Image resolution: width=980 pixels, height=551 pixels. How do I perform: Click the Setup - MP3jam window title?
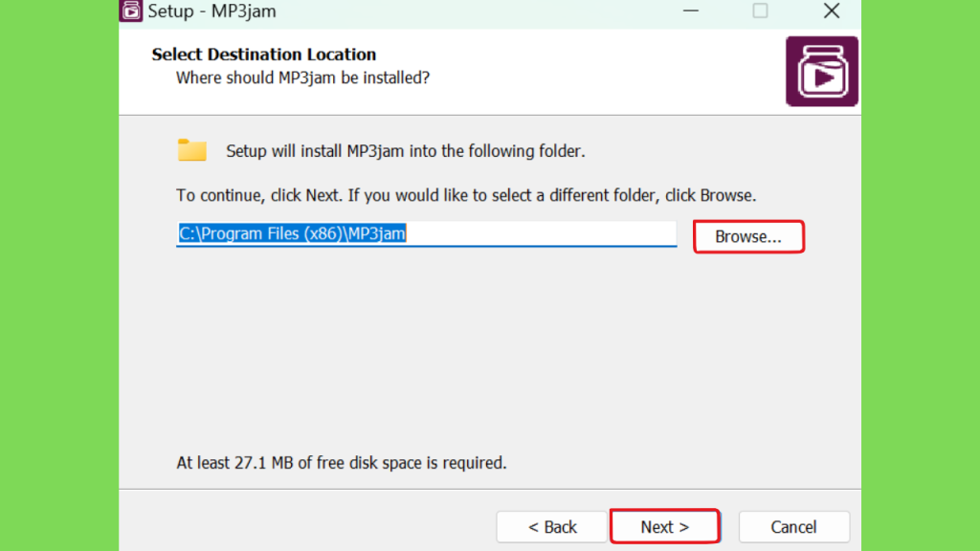[x=212, y=11]
